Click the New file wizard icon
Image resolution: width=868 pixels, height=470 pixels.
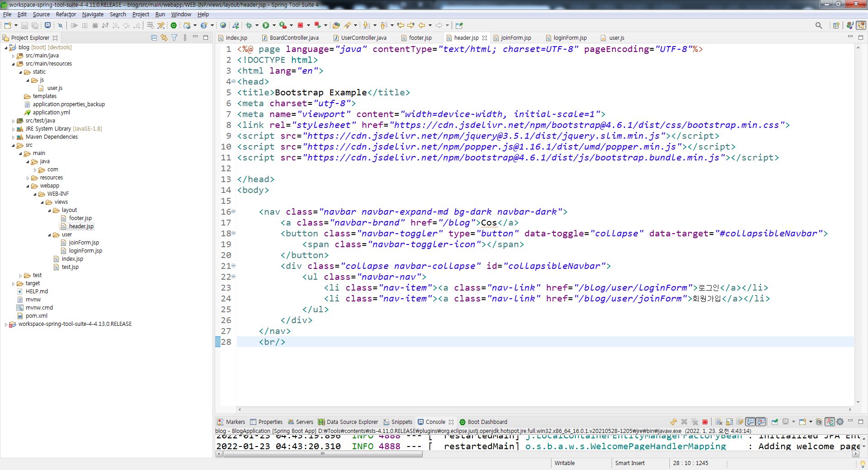pos(8,25)
